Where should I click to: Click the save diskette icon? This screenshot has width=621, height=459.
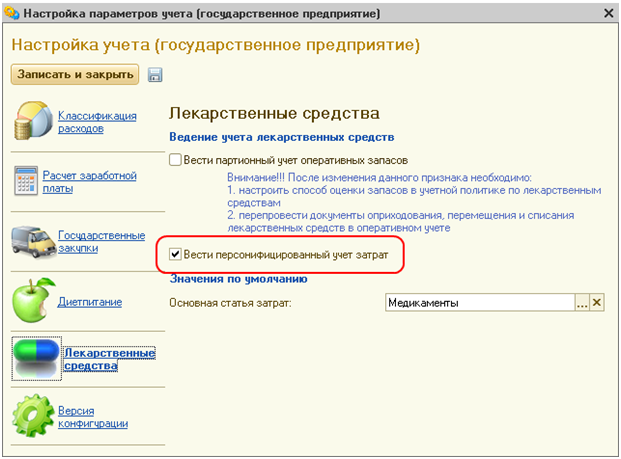[x=155, y=75]
